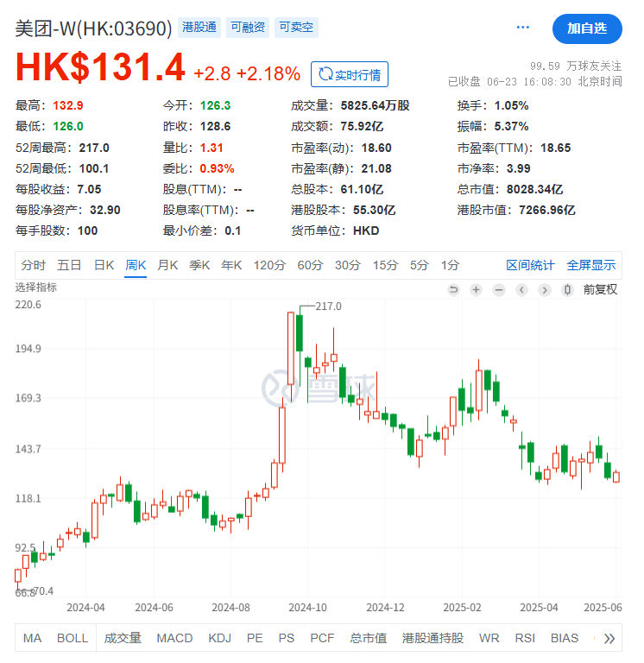Toggle the 总市值 indicator

[x=369, y=639]
